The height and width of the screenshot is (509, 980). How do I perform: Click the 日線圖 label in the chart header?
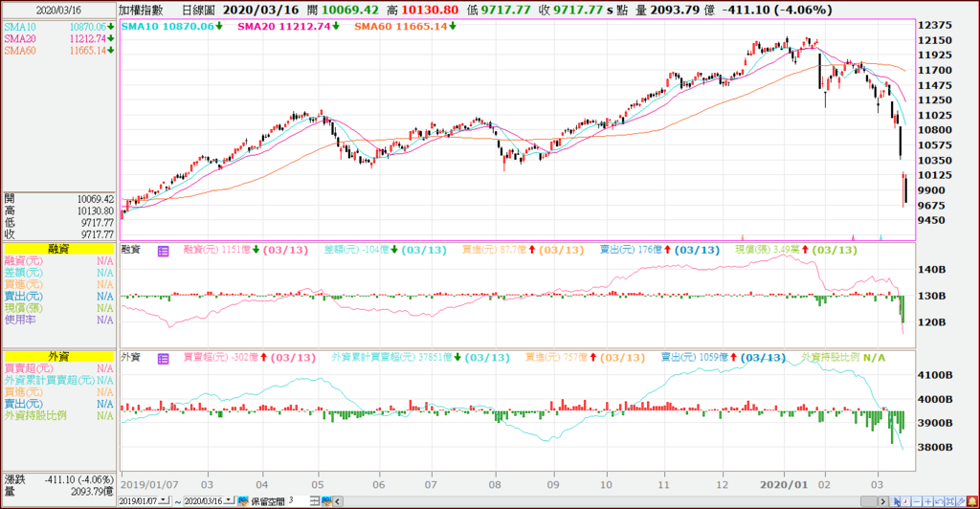pos(198,10)
